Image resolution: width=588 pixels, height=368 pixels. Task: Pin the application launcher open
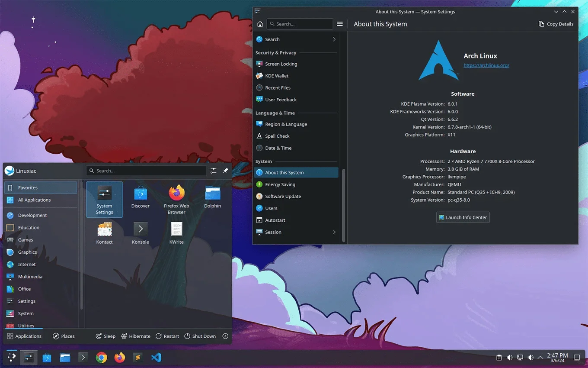[225, 171]
